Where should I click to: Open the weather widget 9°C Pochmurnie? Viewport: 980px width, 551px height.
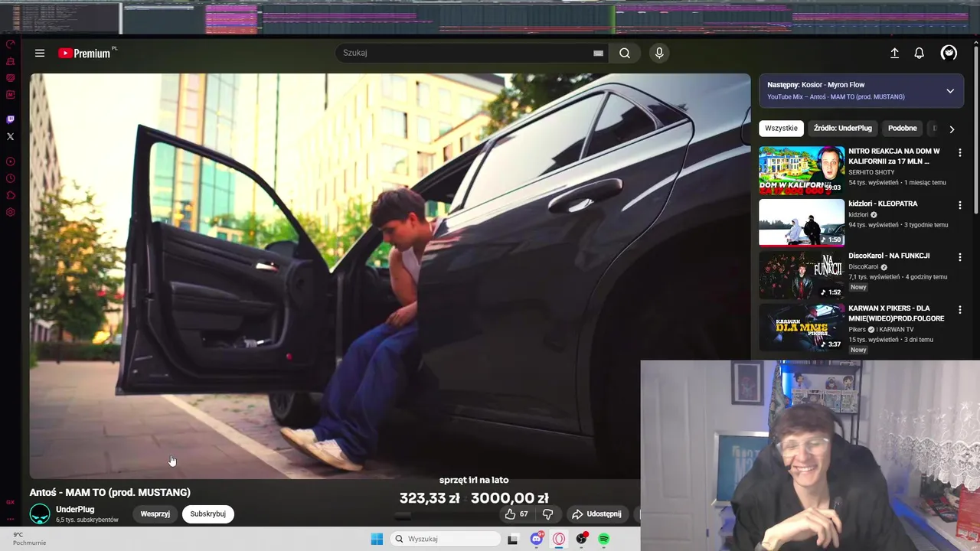[x=29, y=539]
